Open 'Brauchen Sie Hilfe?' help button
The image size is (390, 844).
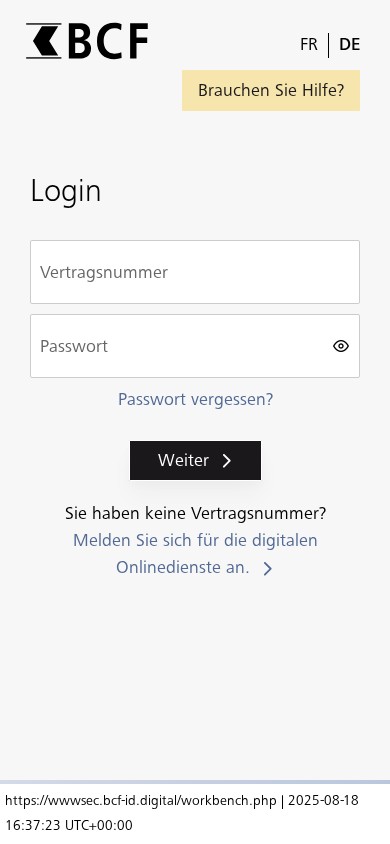[x=271, y=90]
